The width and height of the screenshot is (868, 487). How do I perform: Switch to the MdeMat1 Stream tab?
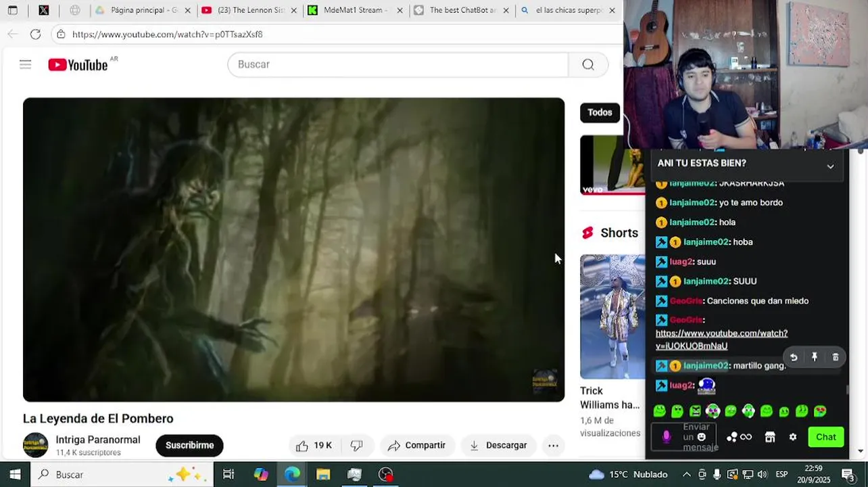(356, 10)
